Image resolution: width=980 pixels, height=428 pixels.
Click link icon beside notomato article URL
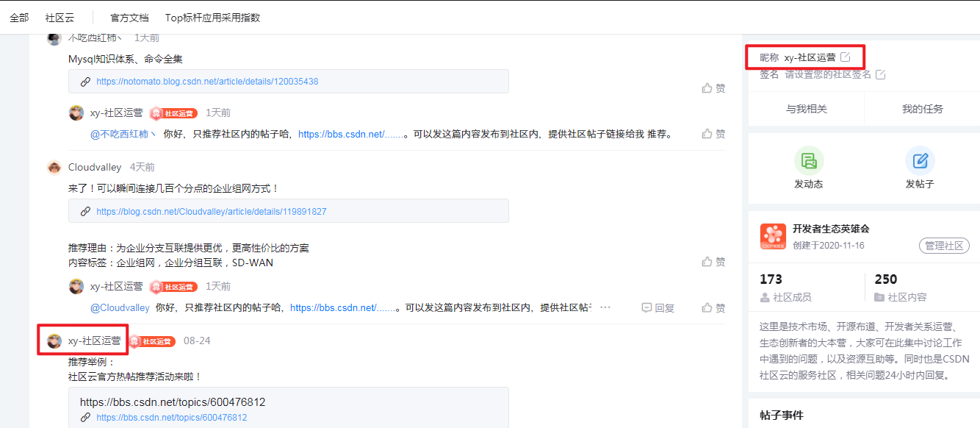85,82
